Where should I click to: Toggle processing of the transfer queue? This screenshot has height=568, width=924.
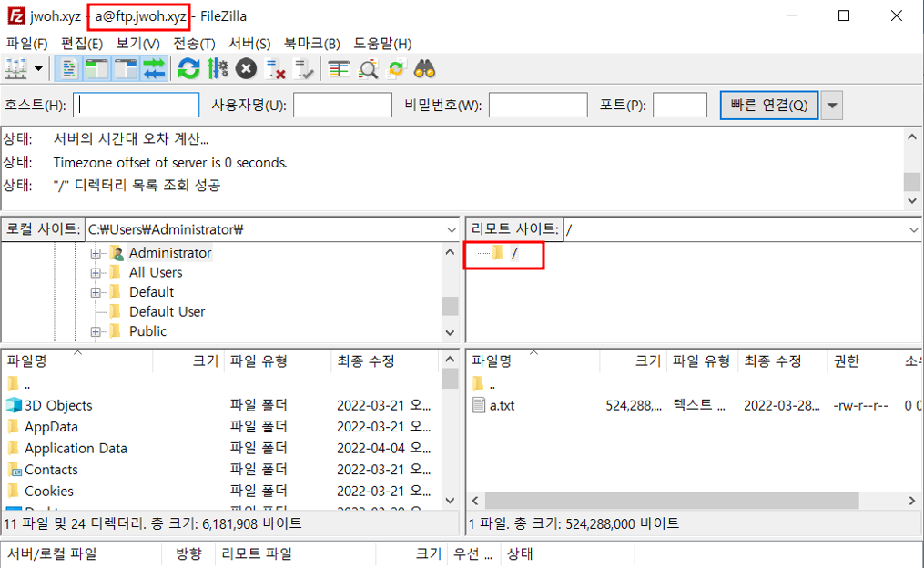pyautogui.click(x=218, y=69)
